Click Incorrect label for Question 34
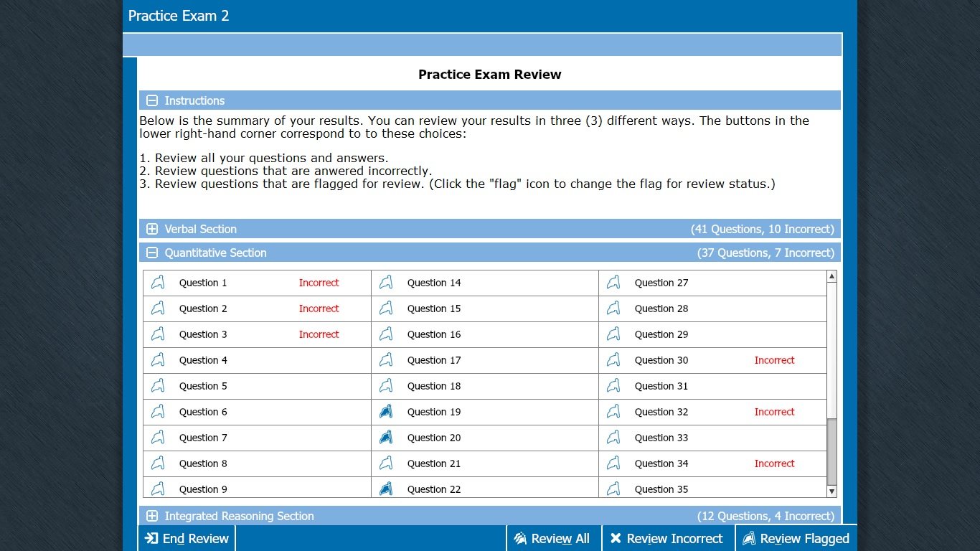 click(x=774, y=463)
